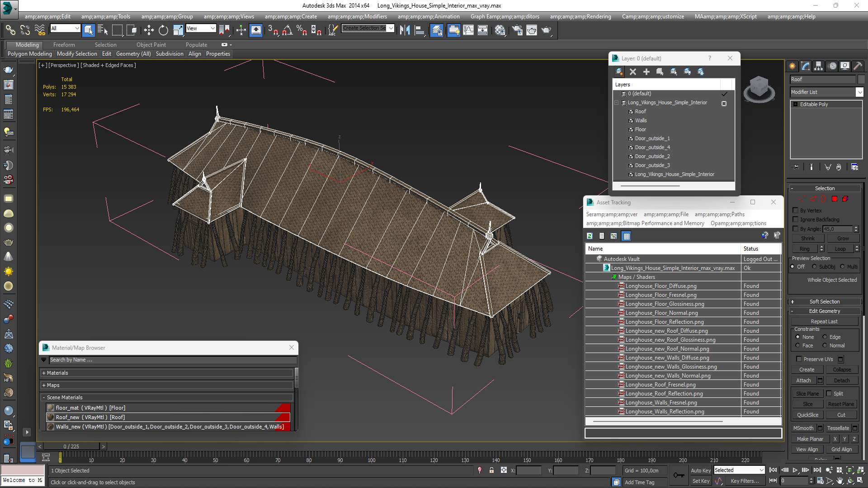Viewport: 868px width, 488px height.
Task: Enable the By Angle checkbox
Action: (x=796, y=229)
